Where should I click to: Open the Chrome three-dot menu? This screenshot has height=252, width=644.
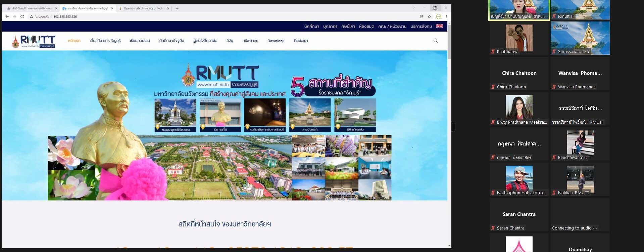tap(446, 16)
